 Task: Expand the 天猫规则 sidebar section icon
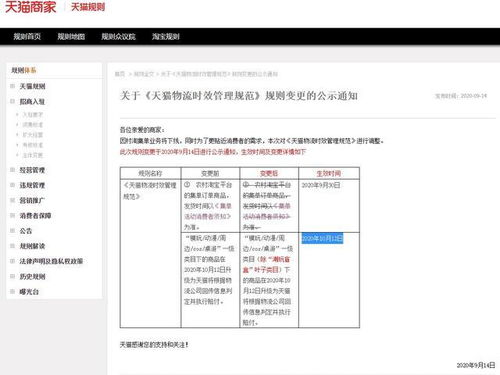point(13,86)
